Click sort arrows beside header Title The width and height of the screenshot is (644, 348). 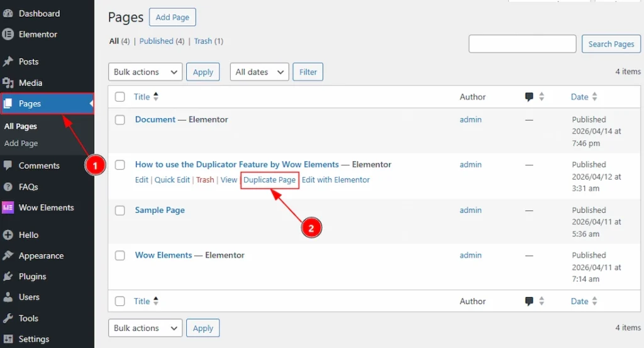pyautogui.click(x=156, y=97)
